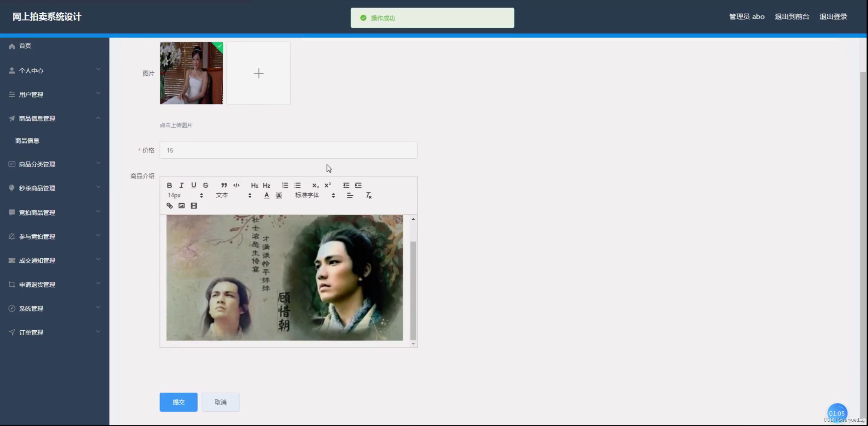Screen dimensions: 868x426
Task: Focus the 价格 input field
Action: pyautogui.click(x=288, y=150)
